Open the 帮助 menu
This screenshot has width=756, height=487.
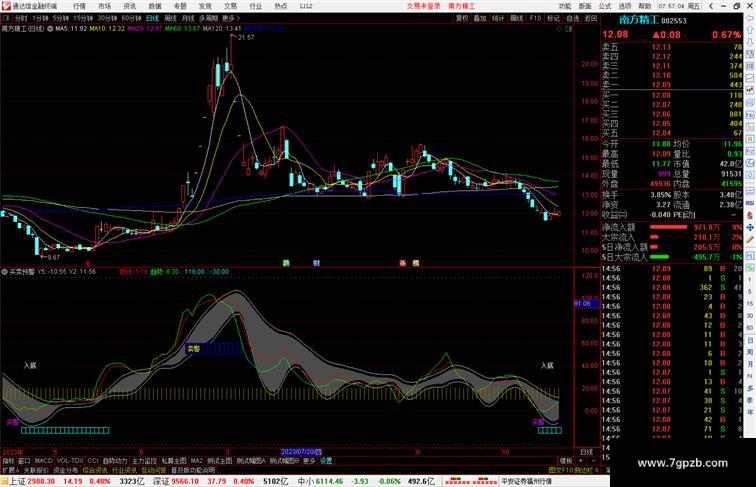(x=644, y=6)
